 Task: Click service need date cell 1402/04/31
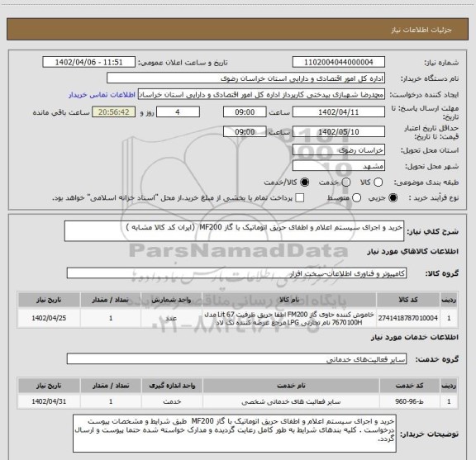point(49,401)
